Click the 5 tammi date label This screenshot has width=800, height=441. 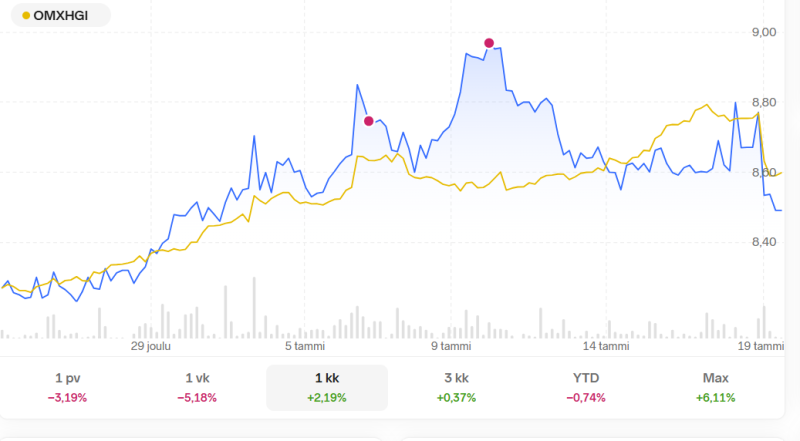(305, 346)
